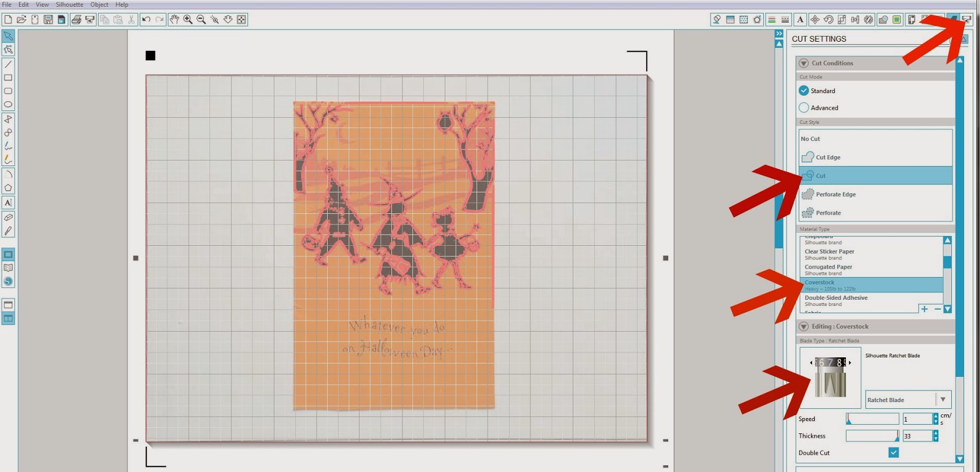
Task: Increase the Thickness stepper value
Action: coord(935,433)
